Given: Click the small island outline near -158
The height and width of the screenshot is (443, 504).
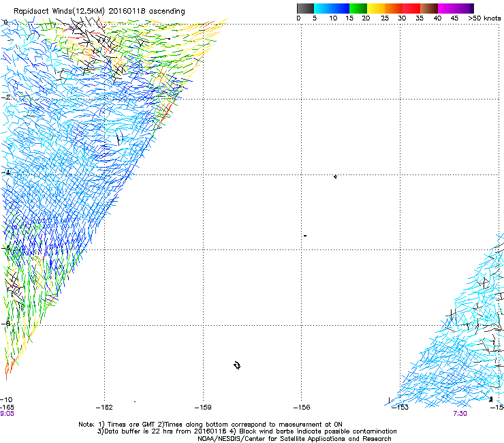Looking at the screenshot, I should (x=237, y=365).
